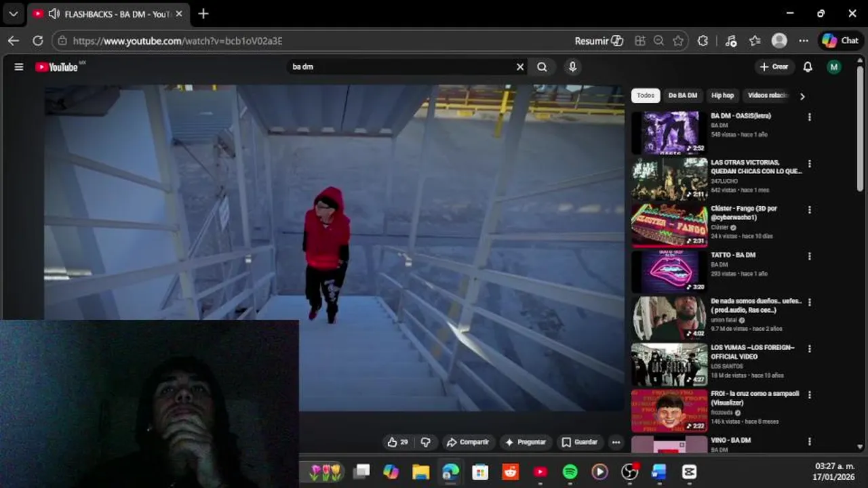
Task: Open options for BA DM - OASIS
Action: 809,117
